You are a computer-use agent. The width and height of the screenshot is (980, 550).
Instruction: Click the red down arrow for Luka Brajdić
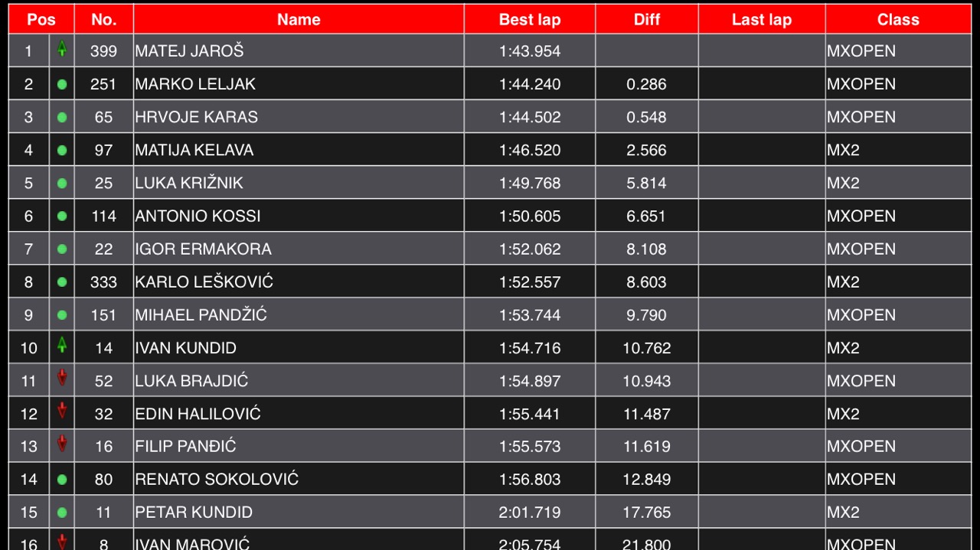tap(62, 379)
